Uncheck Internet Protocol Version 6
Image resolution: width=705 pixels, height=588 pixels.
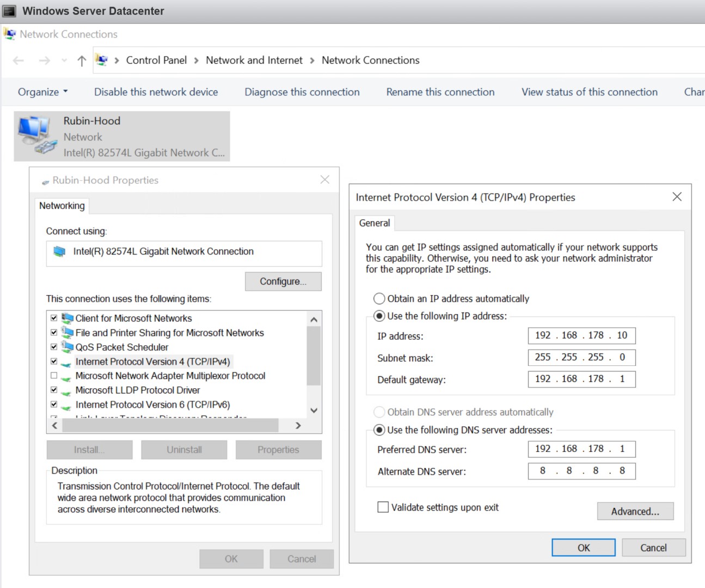coord(54,404)
